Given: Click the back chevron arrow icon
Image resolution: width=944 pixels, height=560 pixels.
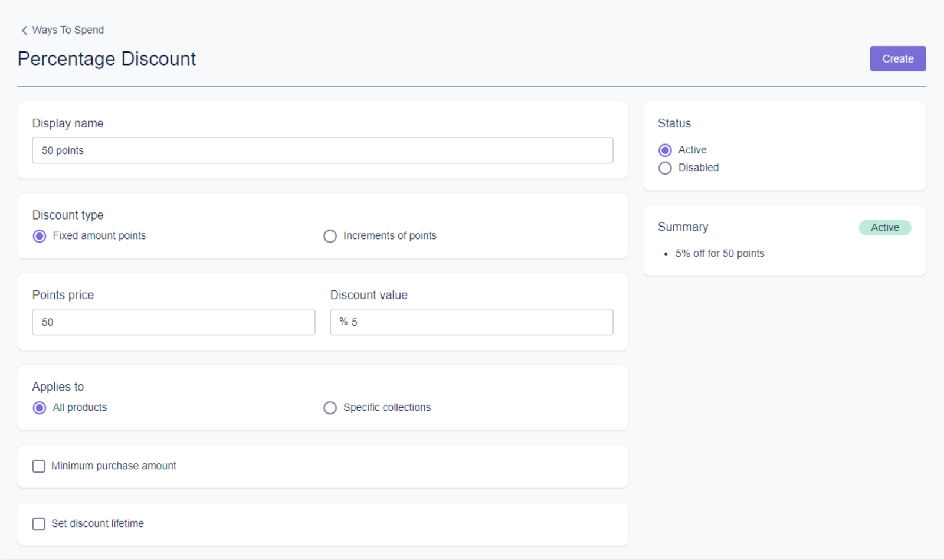Looking at the screenshot, I should [24, 30].
